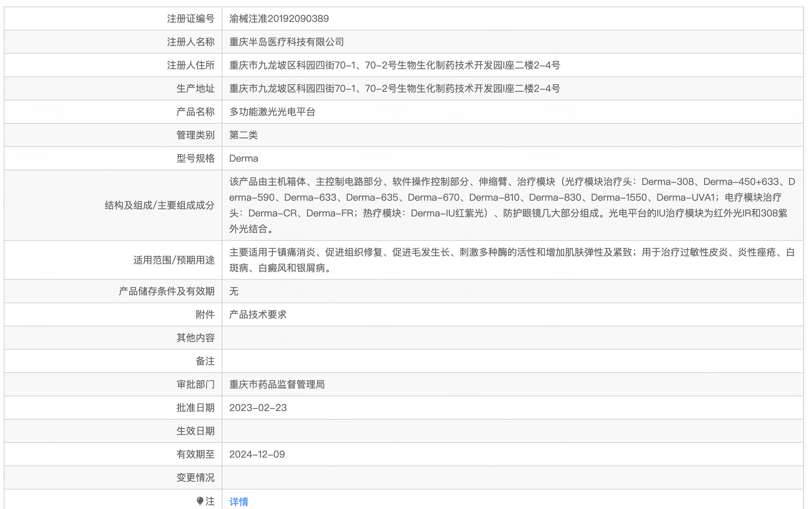Open the 详情 link in the 注 row

click(x=239, y=501)
